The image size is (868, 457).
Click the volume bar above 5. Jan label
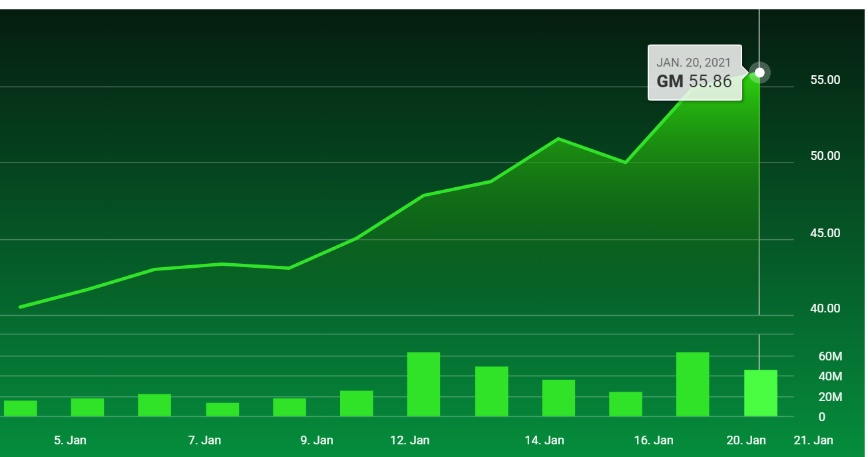pos(87,407)
